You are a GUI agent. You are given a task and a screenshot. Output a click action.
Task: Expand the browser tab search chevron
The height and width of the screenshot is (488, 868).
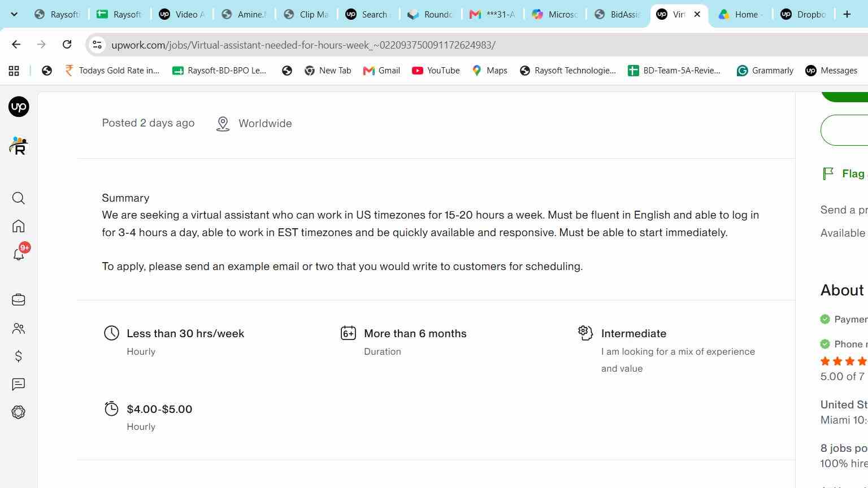pos(14,14)
